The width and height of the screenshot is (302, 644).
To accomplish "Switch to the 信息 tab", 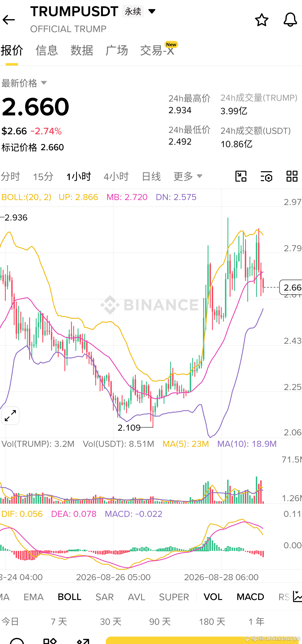I will click(47, 50).
